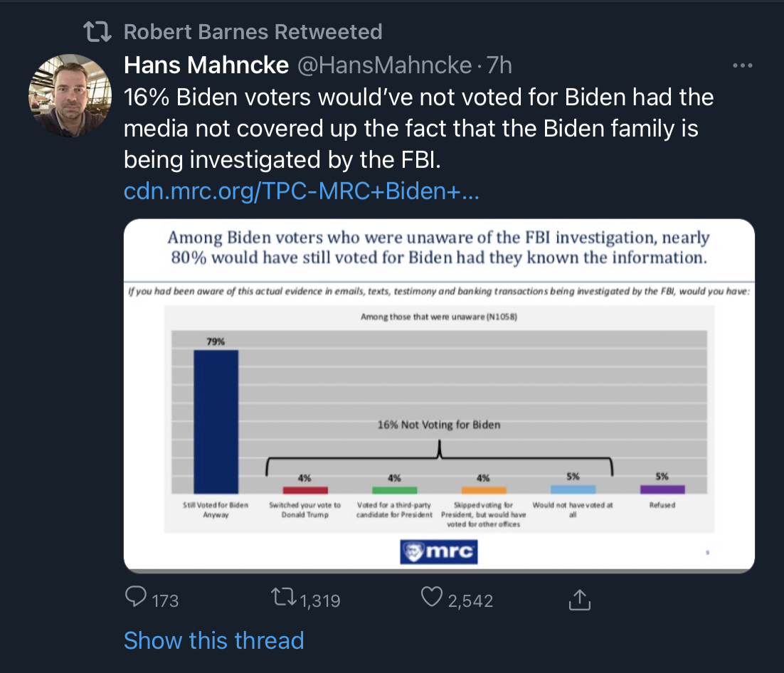Click the mrc logo in the chart
Image resolution: width=784 pixels, height=673 pixels.
[x=438, y=552]
